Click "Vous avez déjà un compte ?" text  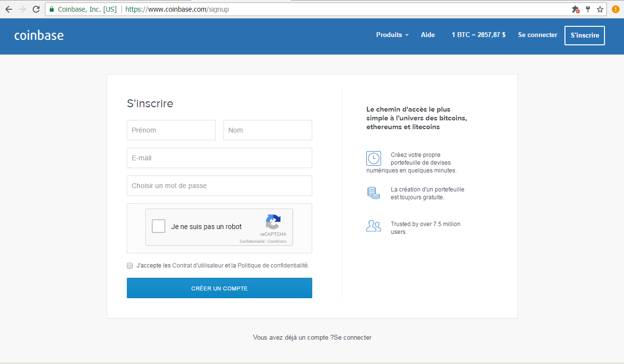coord(293,337)
